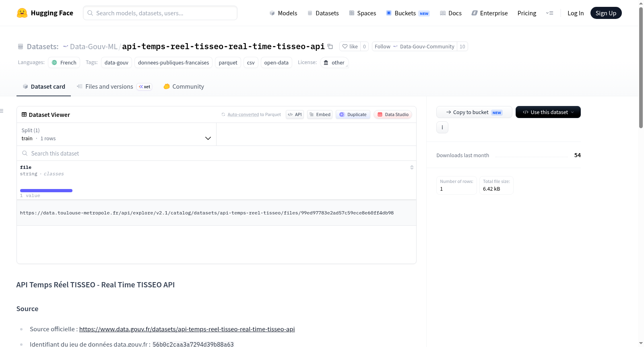Open the data.gouv.fr source URL
644x347 pixels.
(x=187, y=329)
